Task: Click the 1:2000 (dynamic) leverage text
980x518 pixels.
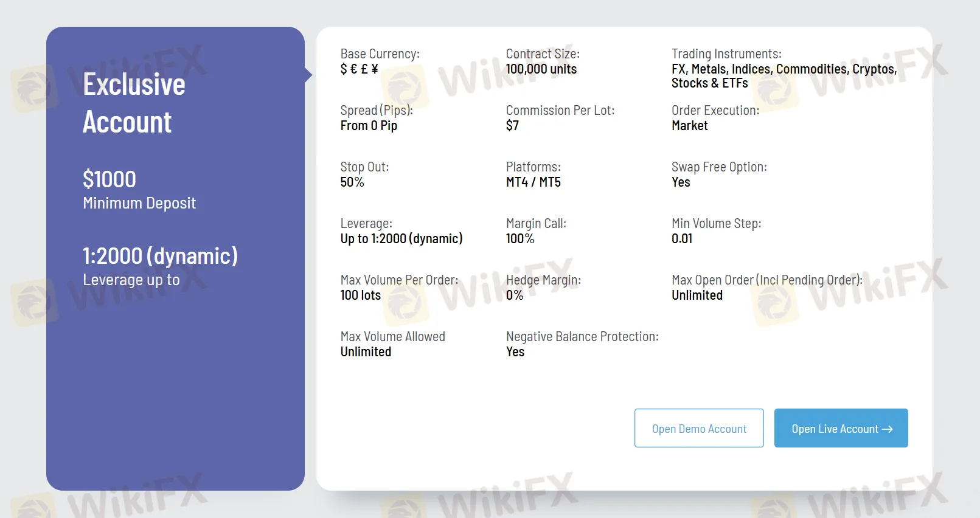Action: pos(160,256)
